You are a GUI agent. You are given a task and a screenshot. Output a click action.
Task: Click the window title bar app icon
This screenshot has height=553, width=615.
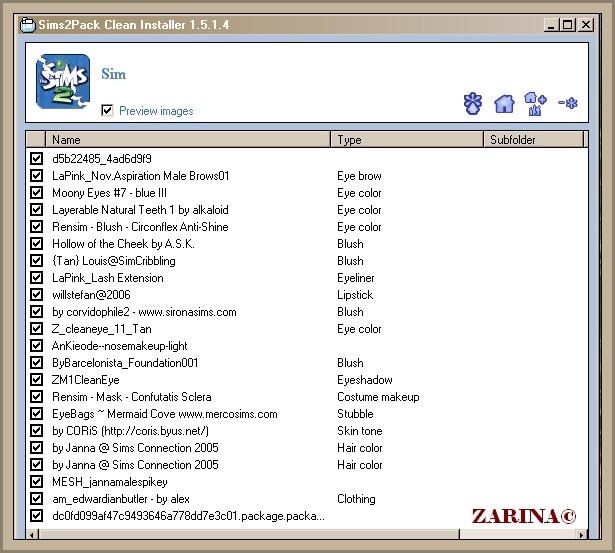[27, 25]
